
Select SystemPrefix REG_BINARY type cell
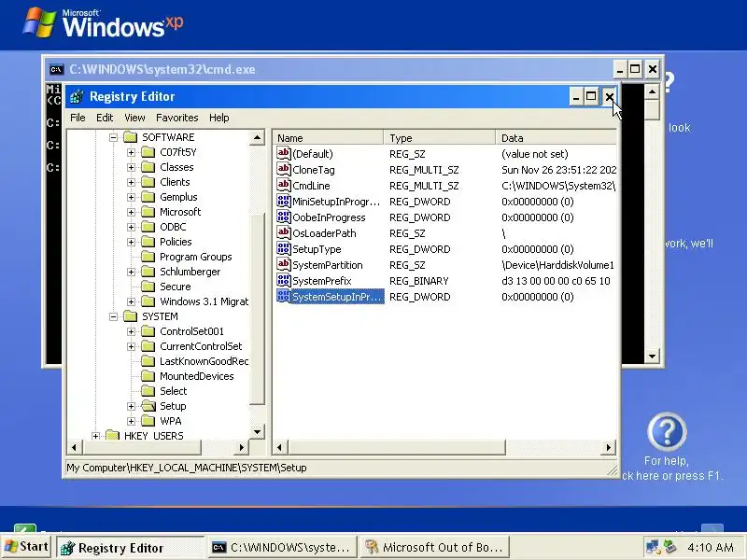click(418, 281)
